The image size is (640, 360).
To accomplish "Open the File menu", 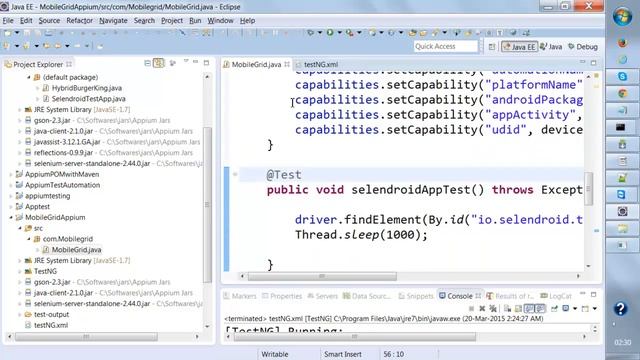I will coord(8,20).
